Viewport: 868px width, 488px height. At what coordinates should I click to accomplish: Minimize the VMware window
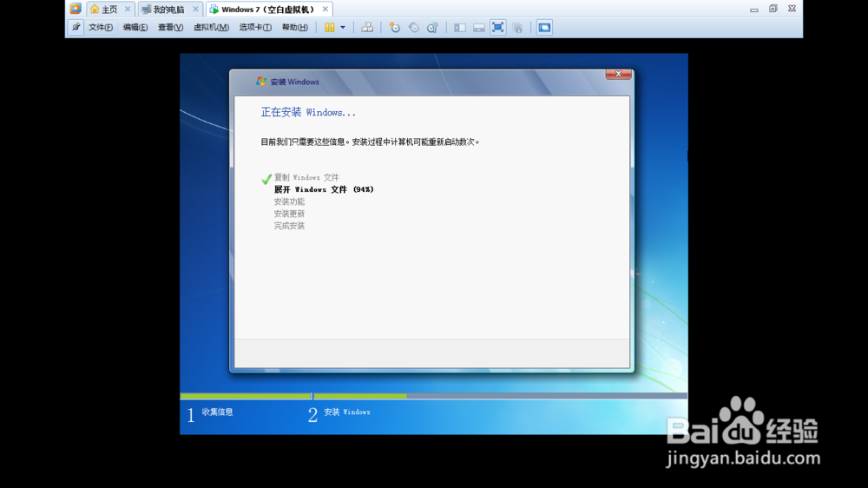coord(754,9)
